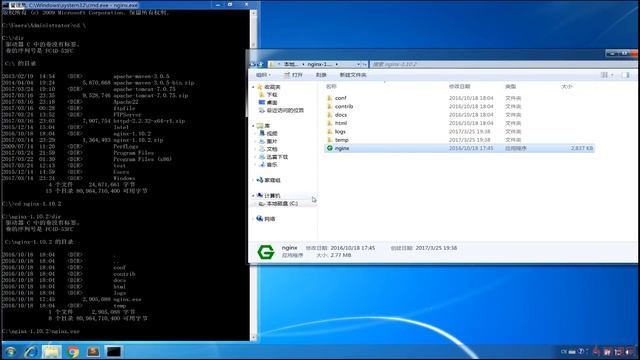Go forward in Explorer navigation

pyautogui.click(x=260, y=64)
